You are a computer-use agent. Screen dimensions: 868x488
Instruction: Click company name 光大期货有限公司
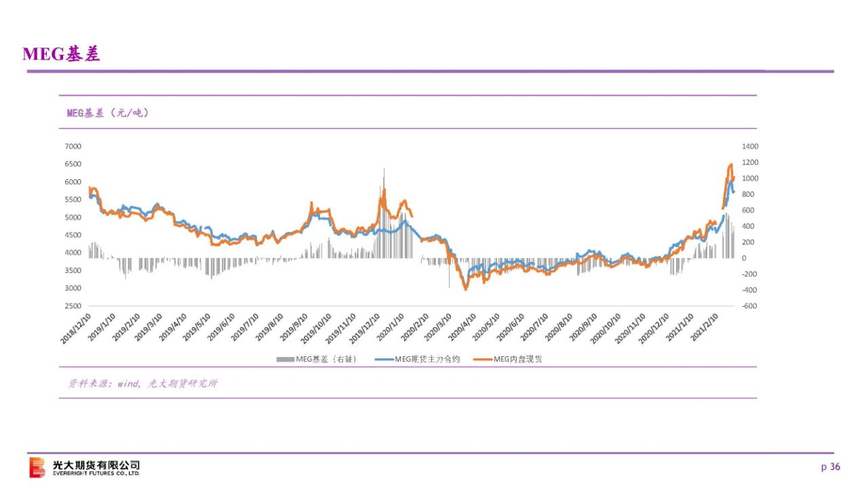pyautogui.click(x=96, y=465)
